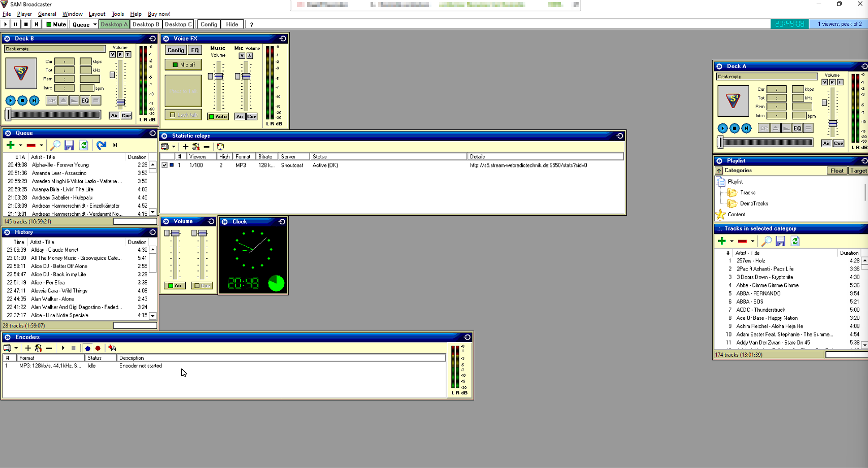Viewport: 868px width, 468px height.
Task: Open the Voice FX Config dialog
Action: [x=176, y=50]
